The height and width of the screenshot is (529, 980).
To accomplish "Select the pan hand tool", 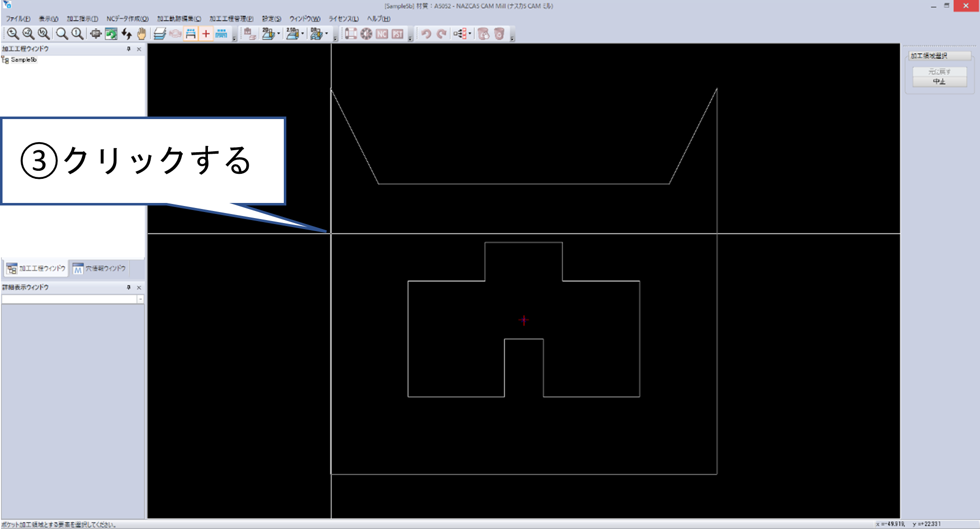I will (142, 34).
